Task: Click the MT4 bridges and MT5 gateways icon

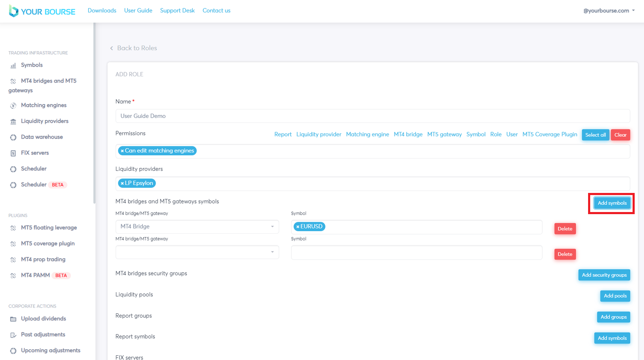Action: click(x=13, y=81)
